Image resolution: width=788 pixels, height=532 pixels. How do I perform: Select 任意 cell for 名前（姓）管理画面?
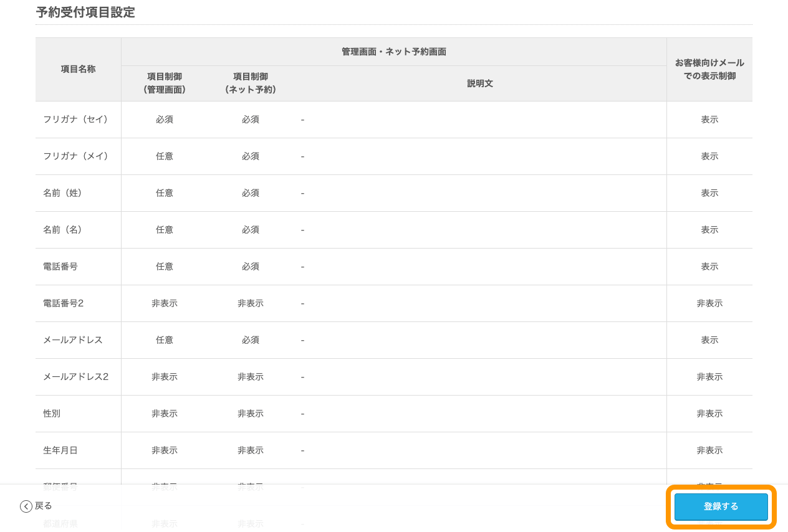165,193
